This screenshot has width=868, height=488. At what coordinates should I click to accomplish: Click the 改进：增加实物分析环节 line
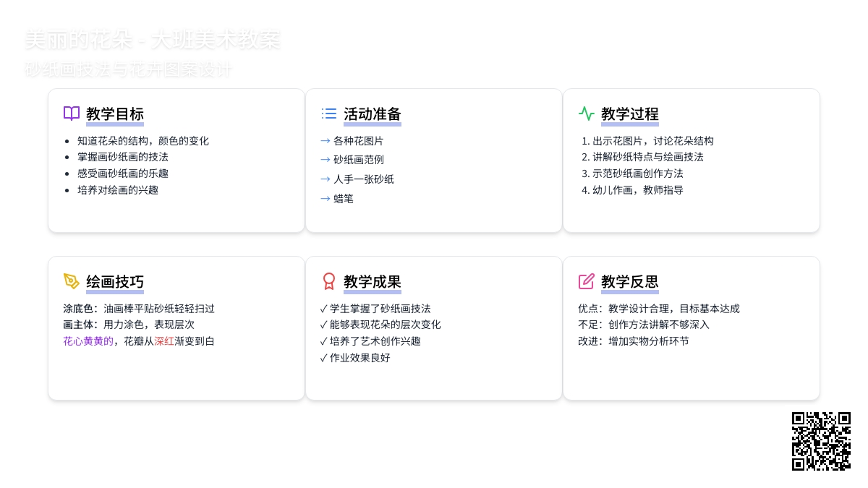point(634,341)
